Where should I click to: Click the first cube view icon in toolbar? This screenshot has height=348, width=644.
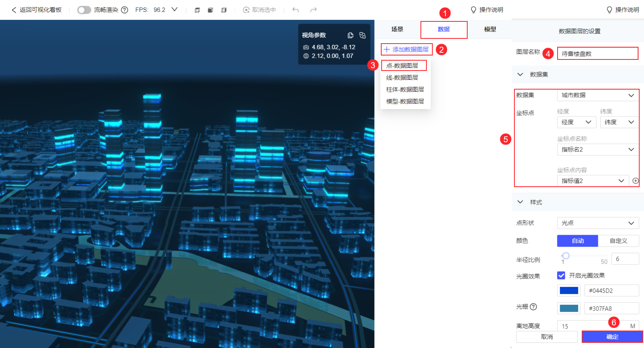click(x=197, y=10)
